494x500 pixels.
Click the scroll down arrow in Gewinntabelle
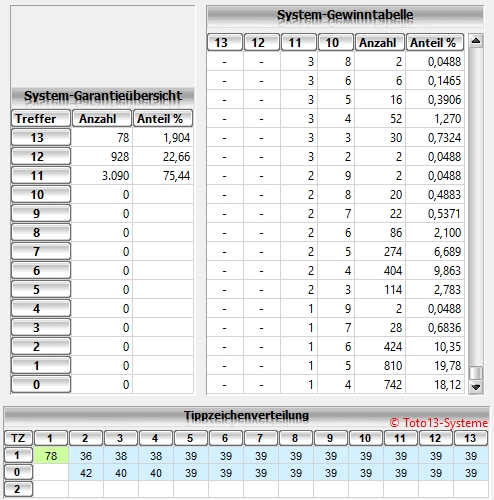(476, 387)
